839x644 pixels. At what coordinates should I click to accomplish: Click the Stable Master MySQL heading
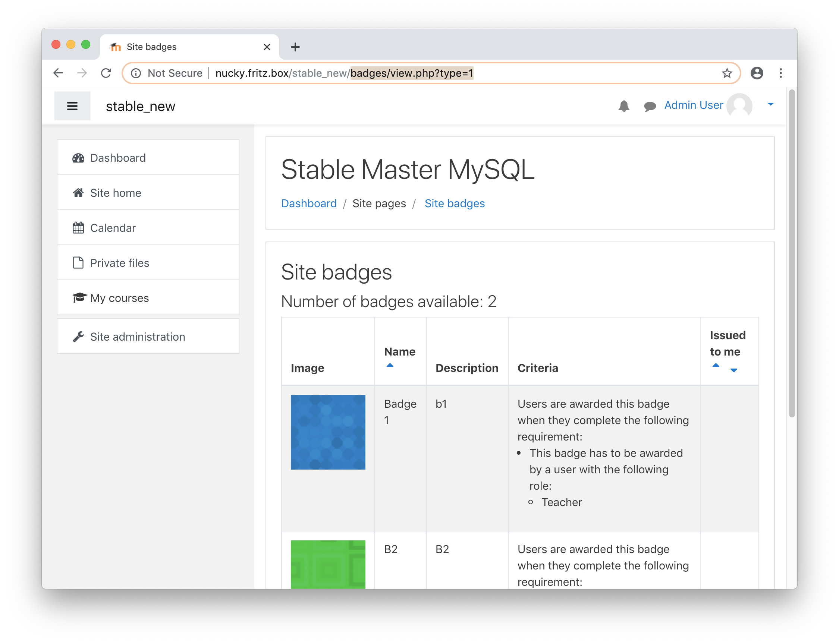click(408, 169)
